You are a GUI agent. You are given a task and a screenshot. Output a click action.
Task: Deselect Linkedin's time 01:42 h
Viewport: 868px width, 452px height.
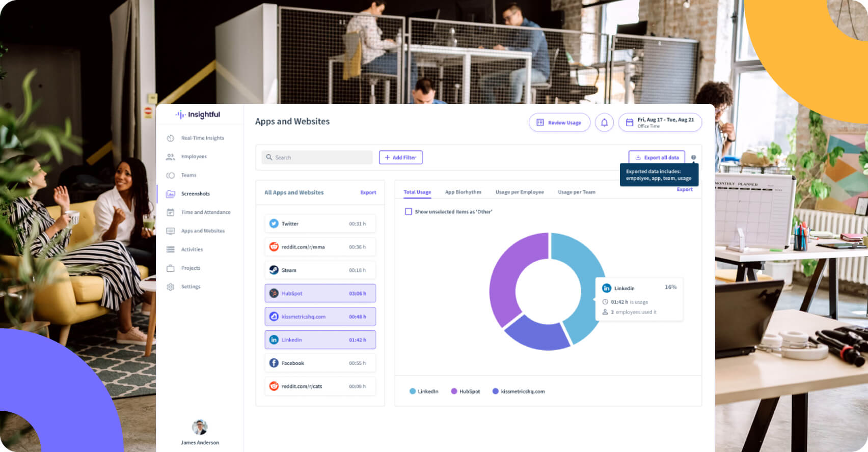tap(357, 340)
